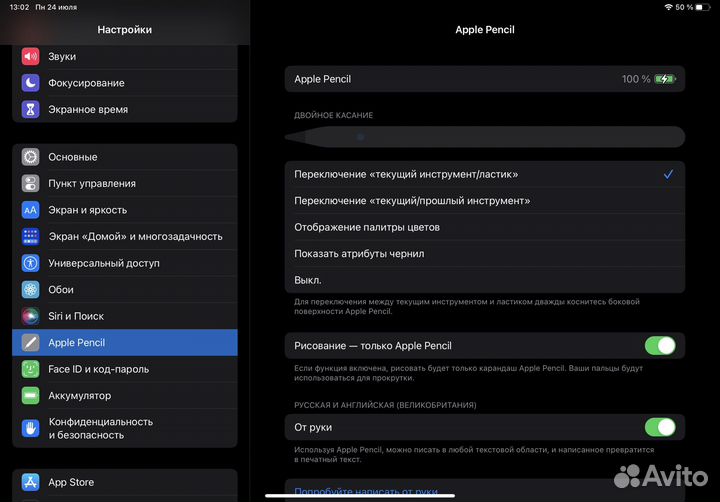Screen dimensions: 720x502
Task: Tap the General gear icon
Action: (x=31, y=157)
